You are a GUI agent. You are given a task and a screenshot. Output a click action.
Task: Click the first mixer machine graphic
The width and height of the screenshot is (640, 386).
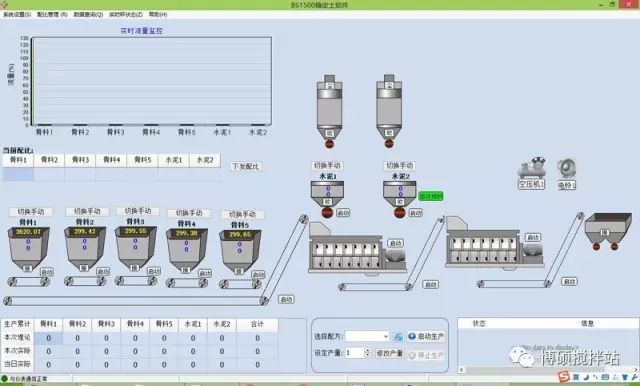click(x=356, y=249)
